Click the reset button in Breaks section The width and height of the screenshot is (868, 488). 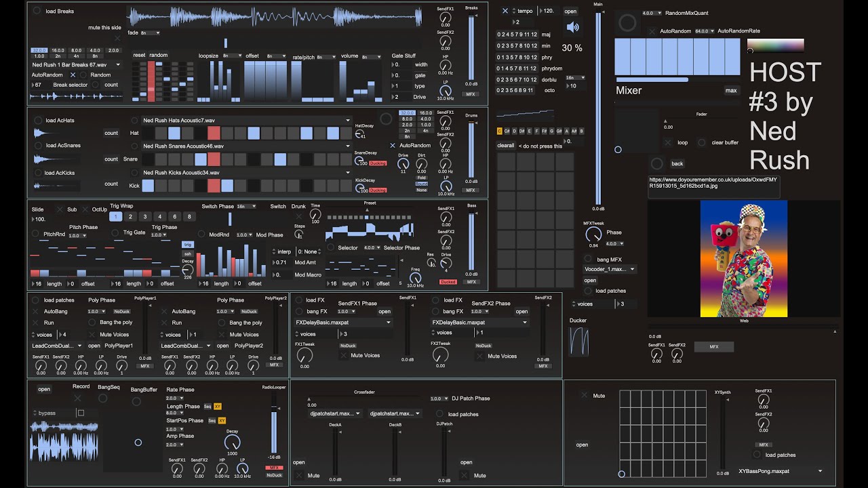[139, 55]
